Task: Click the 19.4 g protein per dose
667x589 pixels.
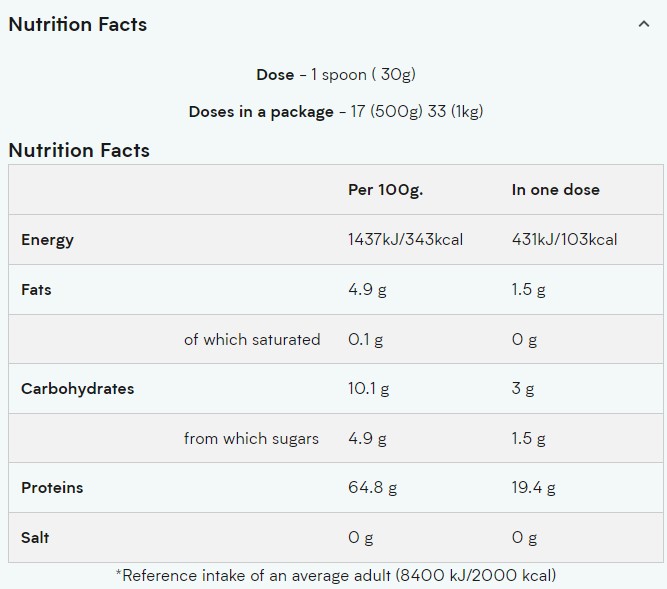Action: point(533,488)
